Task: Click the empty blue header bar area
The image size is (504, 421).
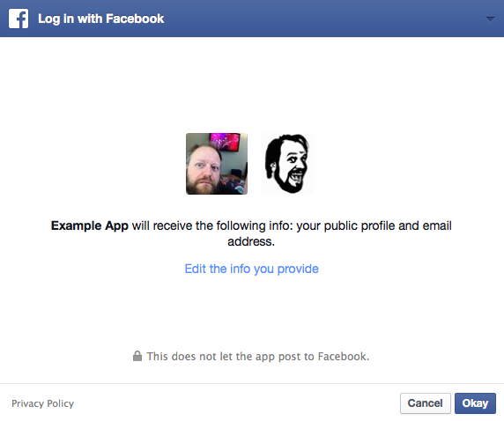Action: (322, 18)
